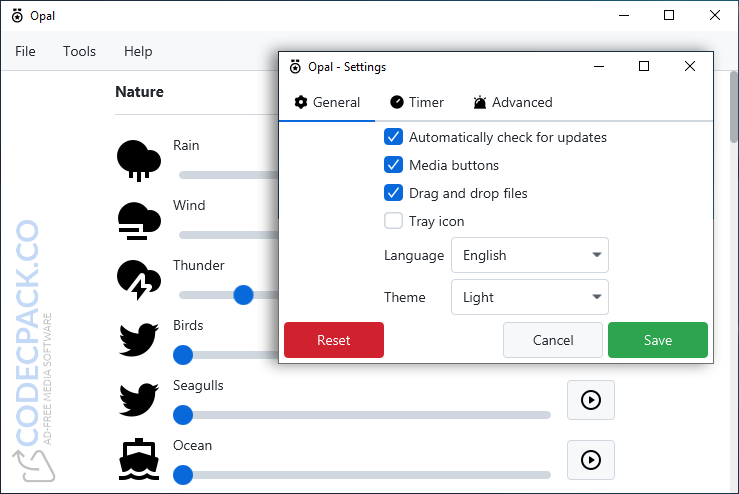The height and width of the screenshot is (494, 739).
Task: Switch to the Timer tab
Action: (417, 102)
